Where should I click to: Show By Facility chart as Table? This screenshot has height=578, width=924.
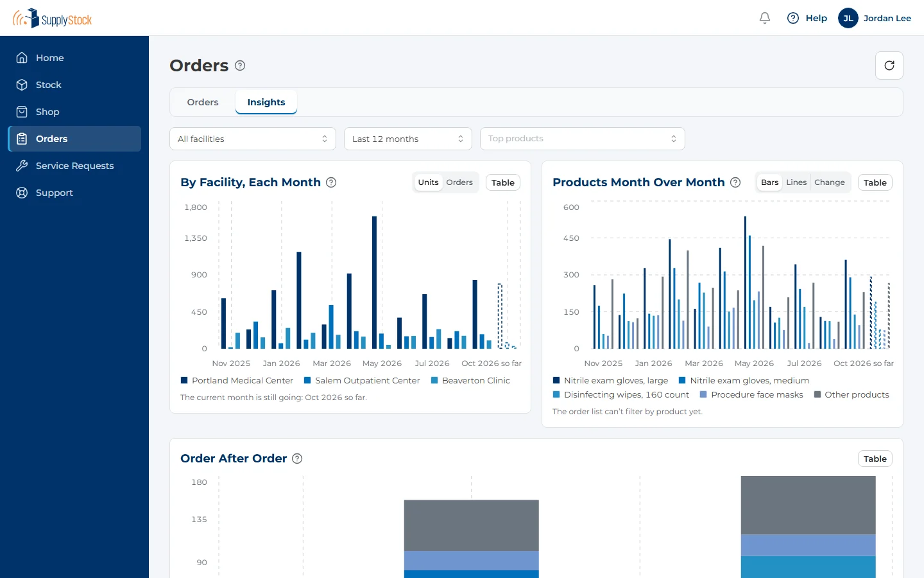coord(503,182)
